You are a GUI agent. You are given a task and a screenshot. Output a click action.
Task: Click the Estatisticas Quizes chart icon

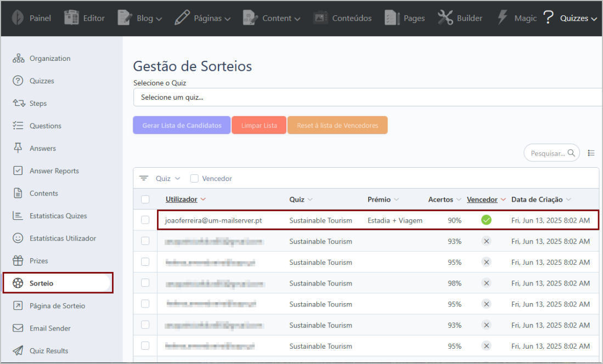tap(18, 215)
